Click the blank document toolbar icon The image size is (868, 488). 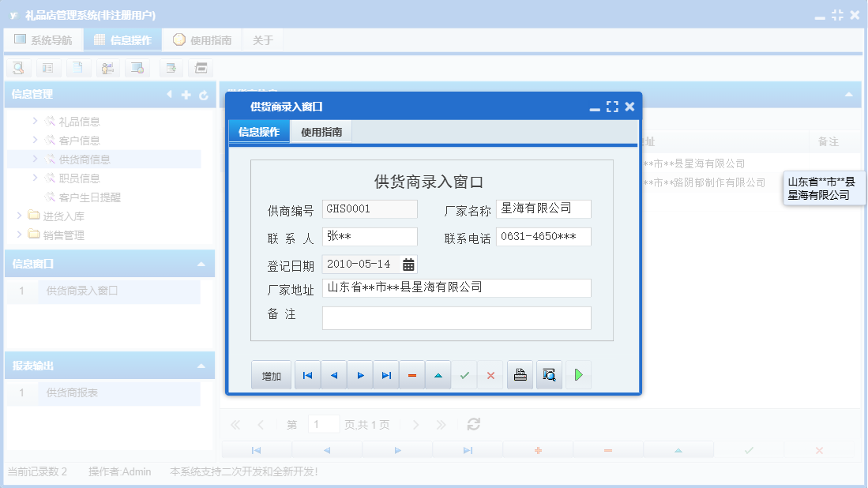point(77,68)
